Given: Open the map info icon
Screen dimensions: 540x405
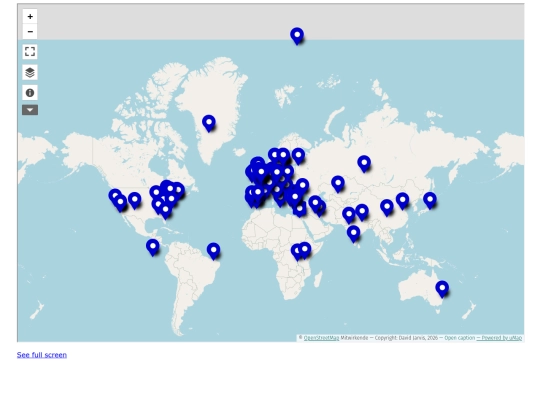Looking at the screenshot, I should tap(30, 93).
